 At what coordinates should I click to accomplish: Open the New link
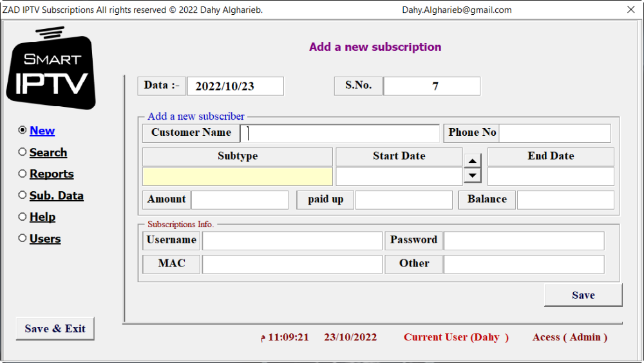coord(43,131)
